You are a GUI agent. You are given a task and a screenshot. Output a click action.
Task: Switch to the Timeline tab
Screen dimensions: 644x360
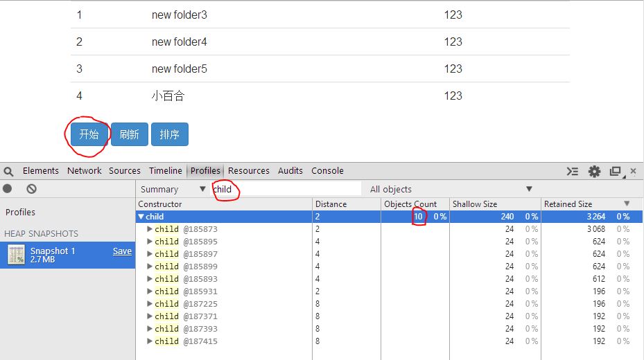(166, 171)
